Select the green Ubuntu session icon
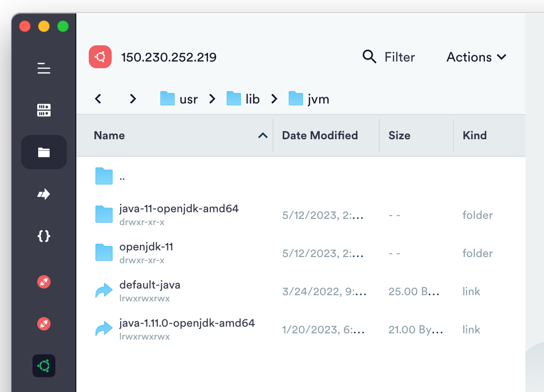The height and width of the screenshot is (392, 544). 44,366
